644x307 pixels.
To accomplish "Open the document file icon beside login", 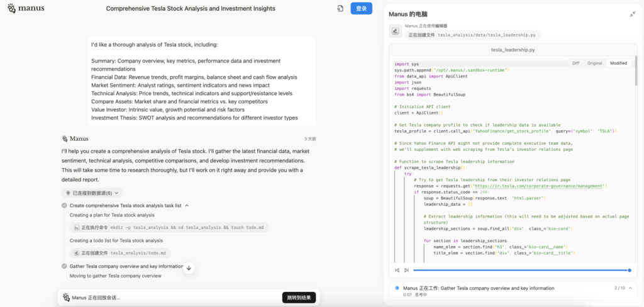I will (340, 9).
